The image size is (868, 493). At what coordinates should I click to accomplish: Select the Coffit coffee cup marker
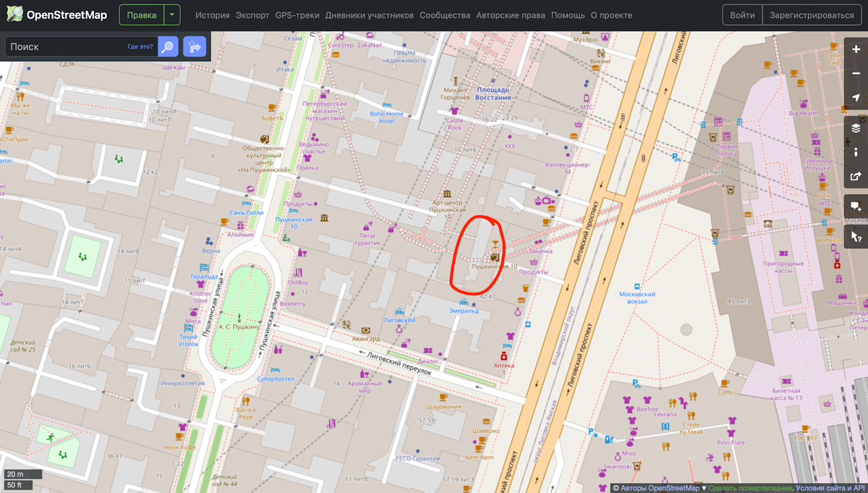pos(725,383)
